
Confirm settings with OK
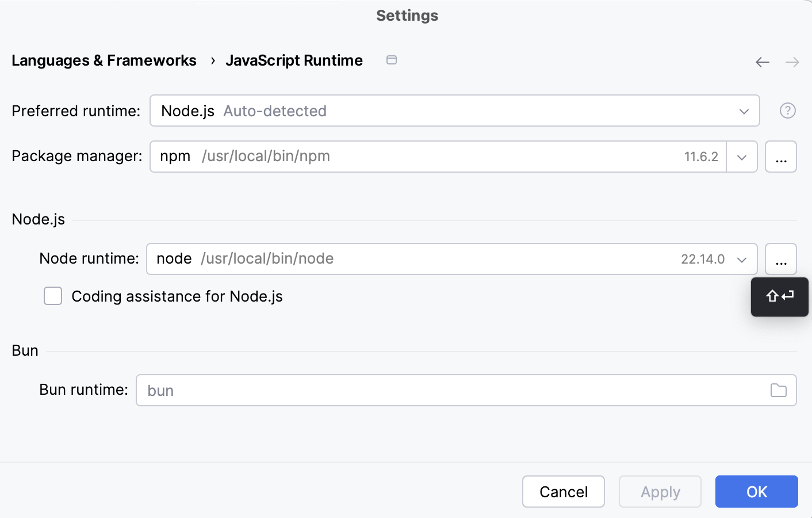click(x=756, y=492)
